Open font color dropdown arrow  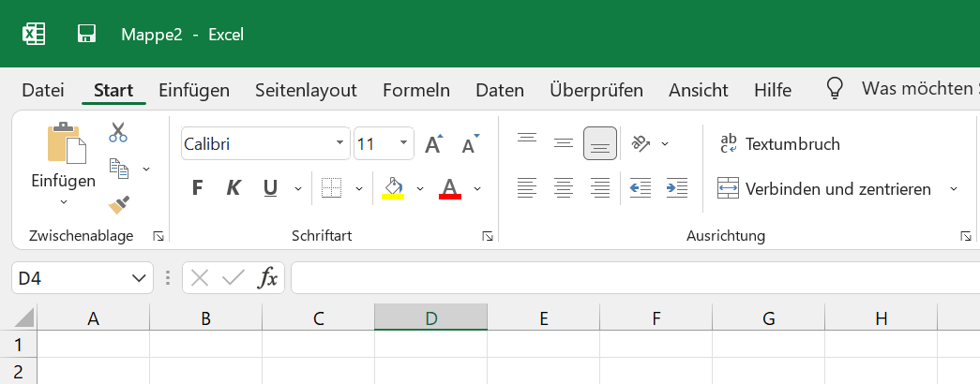(x=477, y=188)
